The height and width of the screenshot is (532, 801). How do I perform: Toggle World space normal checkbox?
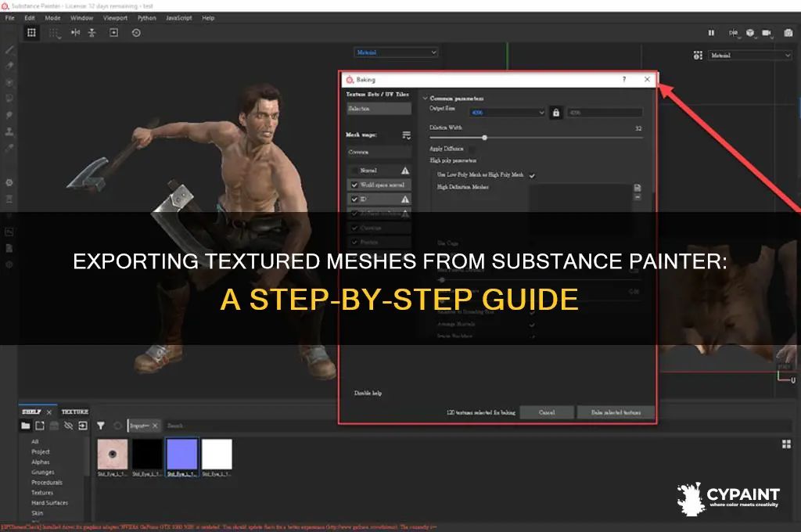point(354,185)
